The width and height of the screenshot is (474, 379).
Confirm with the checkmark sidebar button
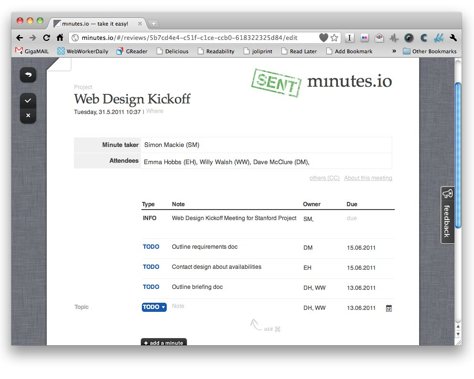[x=28, y=101]
